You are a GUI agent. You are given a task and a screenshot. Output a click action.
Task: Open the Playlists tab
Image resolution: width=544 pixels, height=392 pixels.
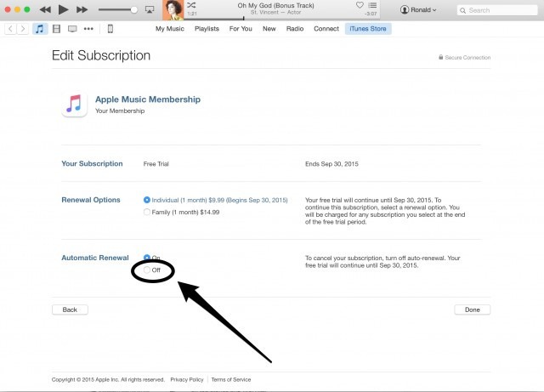(x=207, y=29)
